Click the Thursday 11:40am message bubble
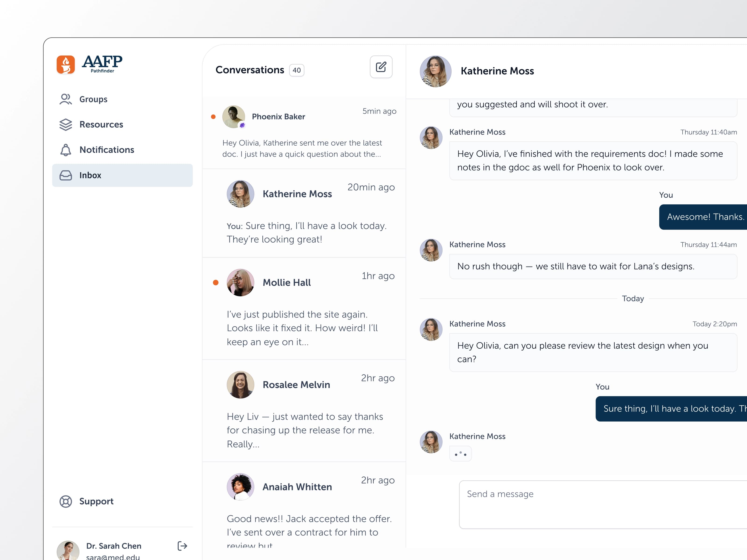 [x=593, y=161]
